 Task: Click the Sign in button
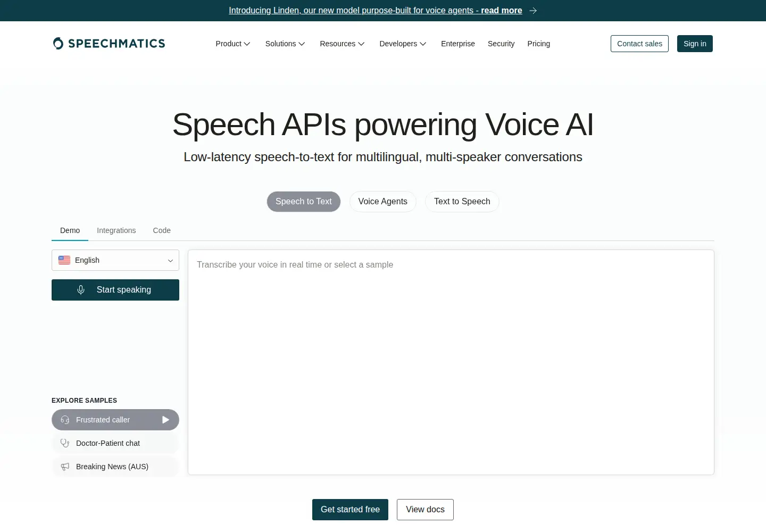point(695,44)
